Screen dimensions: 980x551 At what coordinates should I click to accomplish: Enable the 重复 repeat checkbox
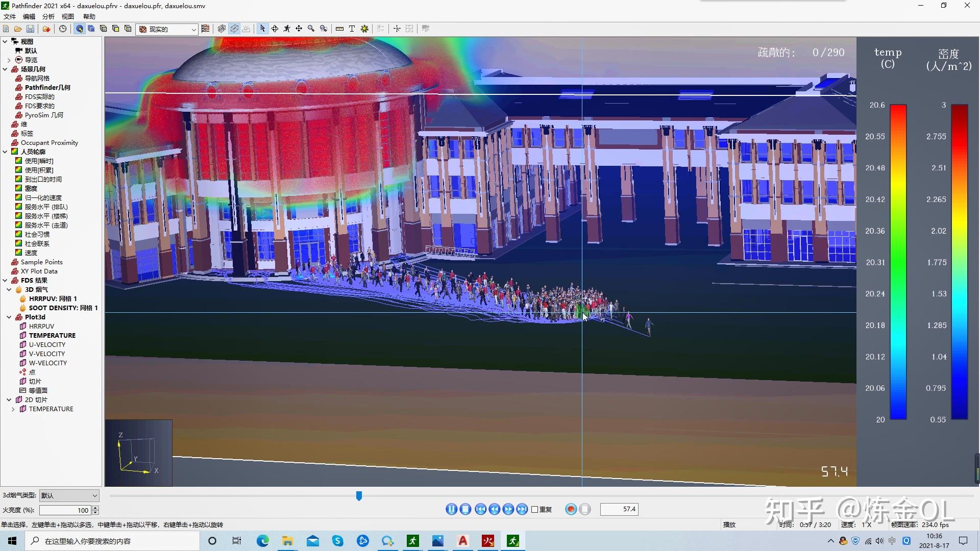535,509
